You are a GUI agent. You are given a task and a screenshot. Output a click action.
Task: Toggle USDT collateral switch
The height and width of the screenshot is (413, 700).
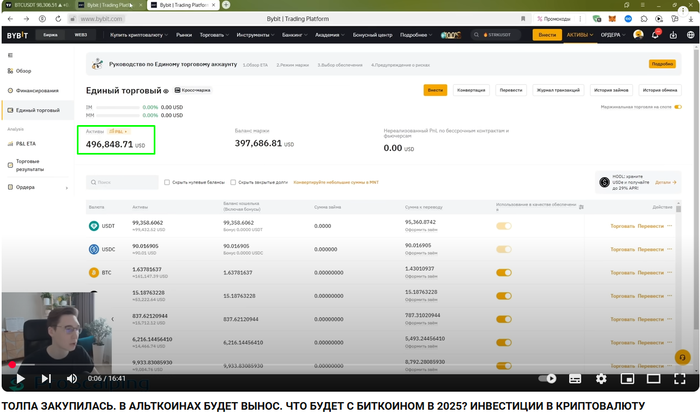504,226
